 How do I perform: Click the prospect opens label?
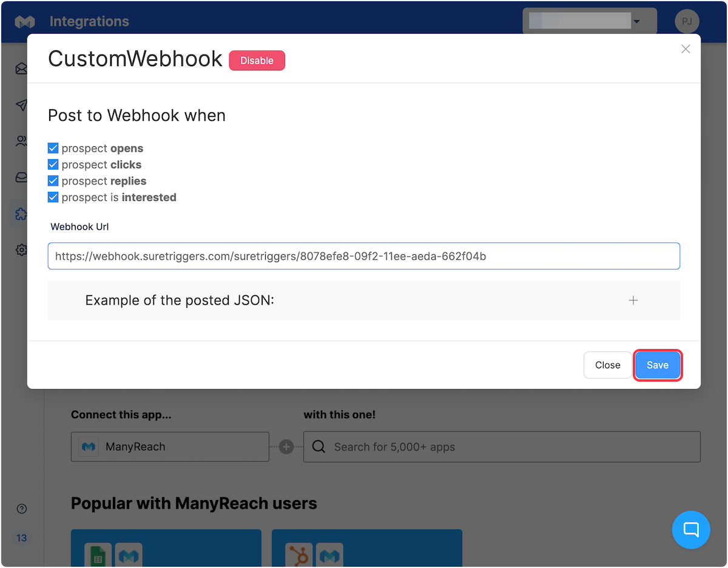click(103, 148)
